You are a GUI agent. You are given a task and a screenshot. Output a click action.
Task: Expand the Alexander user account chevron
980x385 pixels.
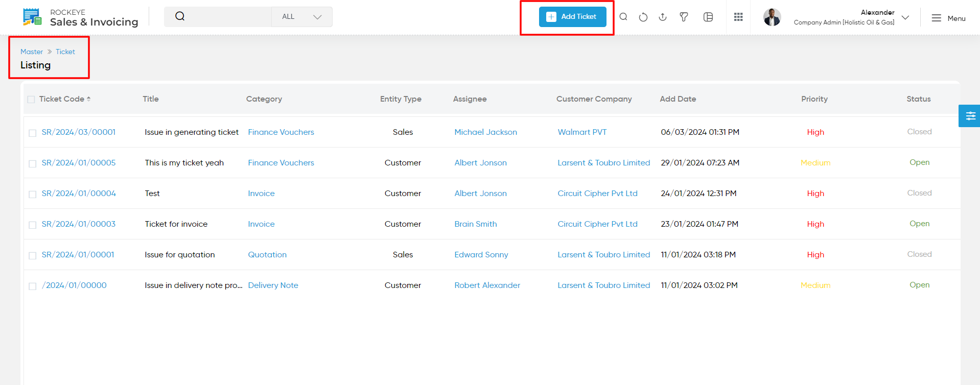(x=905, y=17)
